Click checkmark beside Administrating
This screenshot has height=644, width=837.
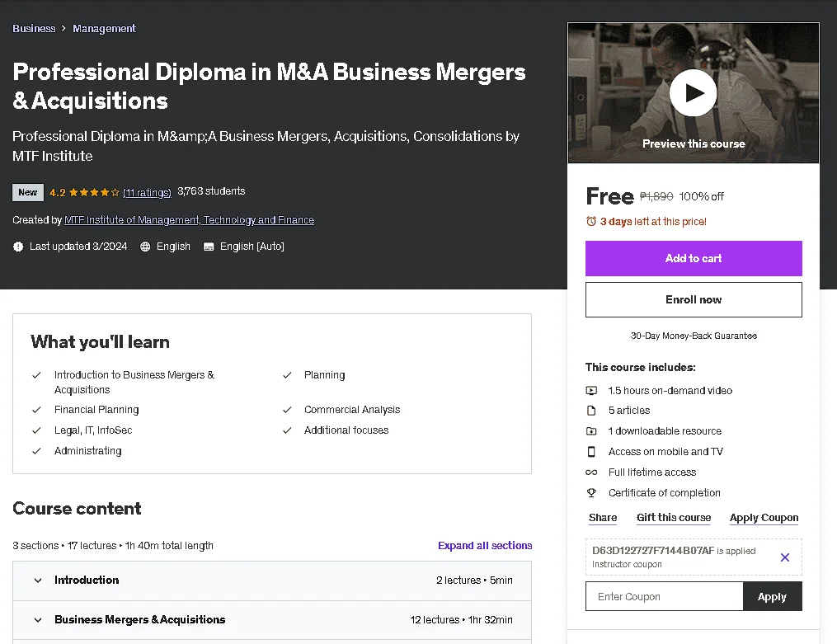(36, 451)
